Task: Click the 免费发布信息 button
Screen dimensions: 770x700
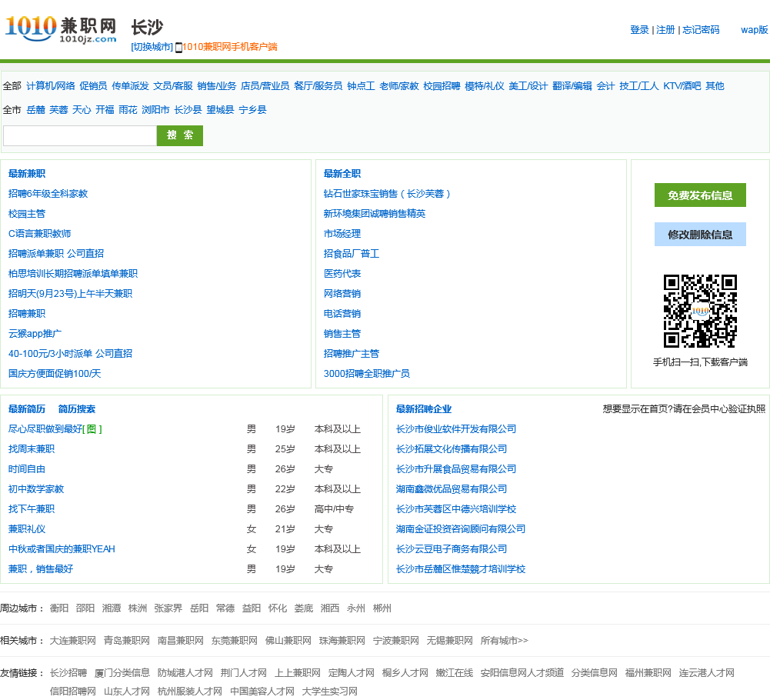Action: tap(700, 195)
